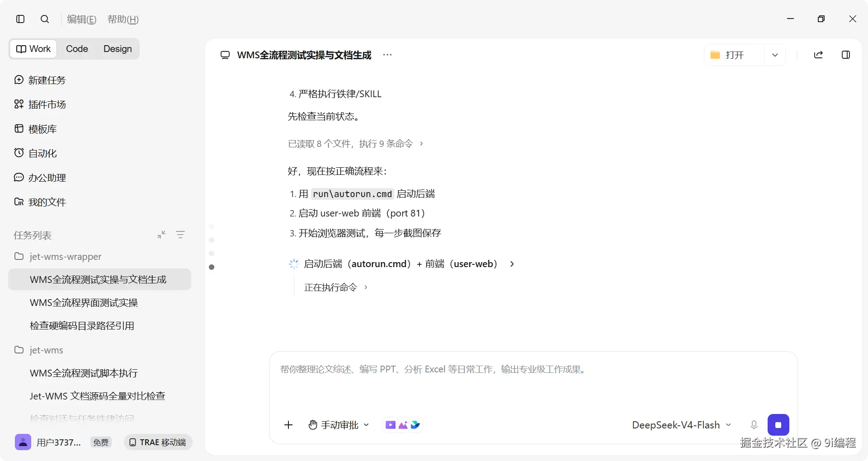Open the 手动审批 approval mode dropdown
Viewport: 868px width, 461px height.
[x=339, y=425]
